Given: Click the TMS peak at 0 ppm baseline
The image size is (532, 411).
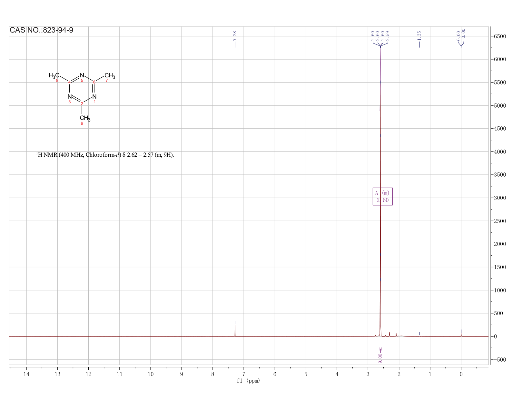Looking at the screenshot, I should click(461, 333).
